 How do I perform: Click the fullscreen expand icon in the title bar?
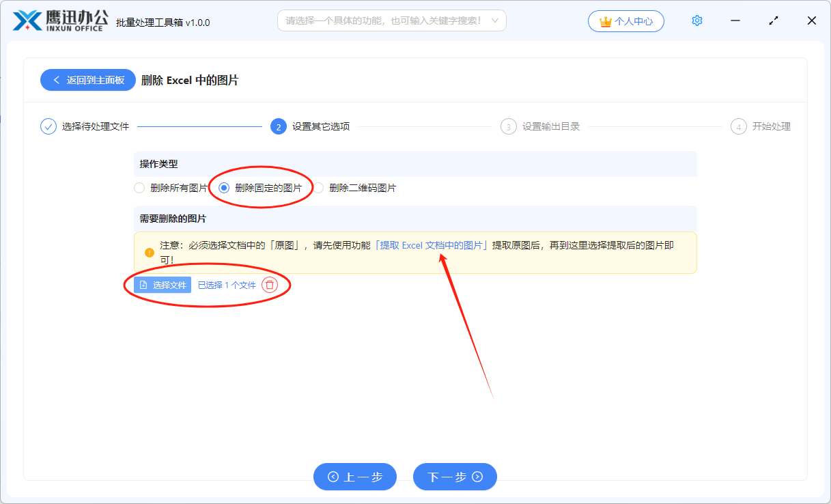[x=773, y=20]
